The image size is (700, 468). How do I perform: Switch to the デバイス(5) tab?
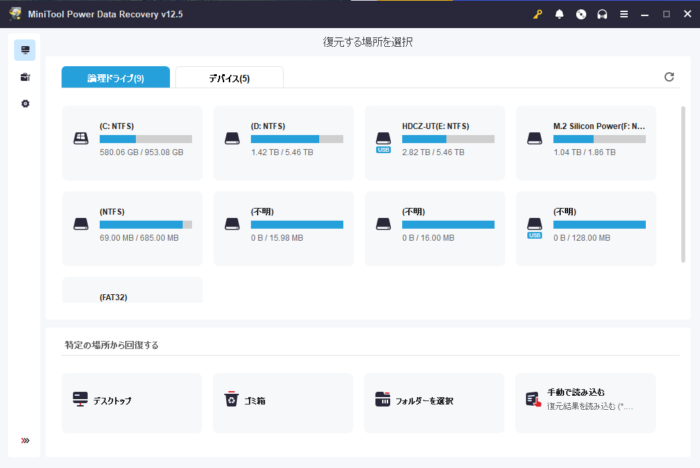pos(229,78)
